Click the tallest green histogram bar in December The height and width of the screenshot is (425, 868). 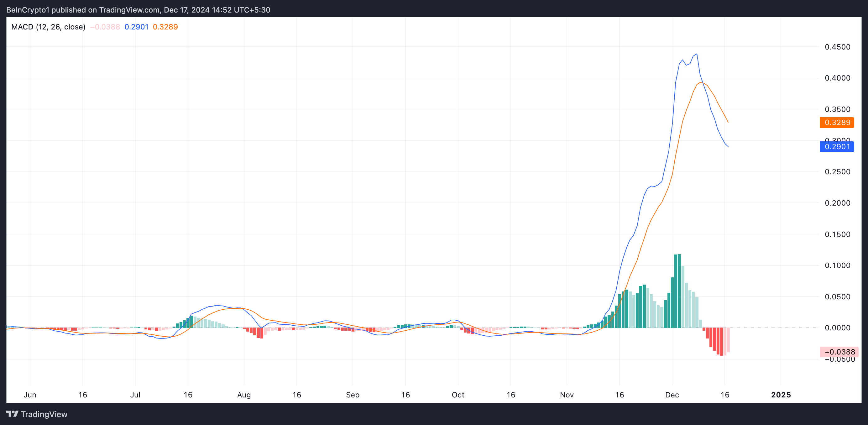[679, 290]
